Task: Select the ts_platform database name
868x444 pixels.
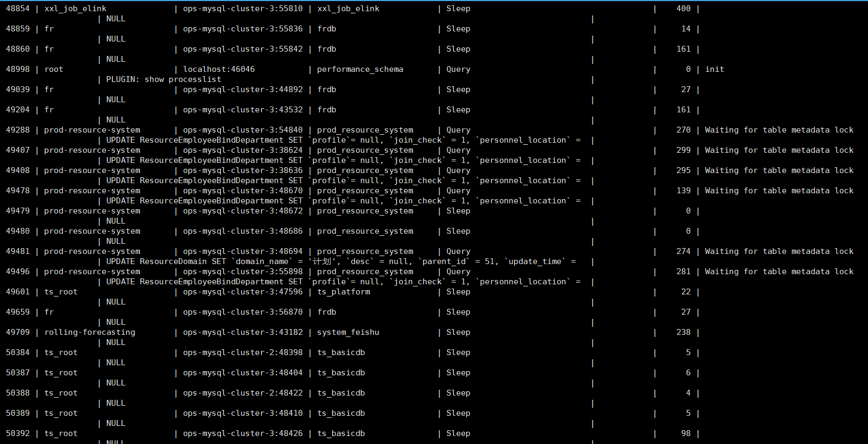Action: (x=344, y=292)
